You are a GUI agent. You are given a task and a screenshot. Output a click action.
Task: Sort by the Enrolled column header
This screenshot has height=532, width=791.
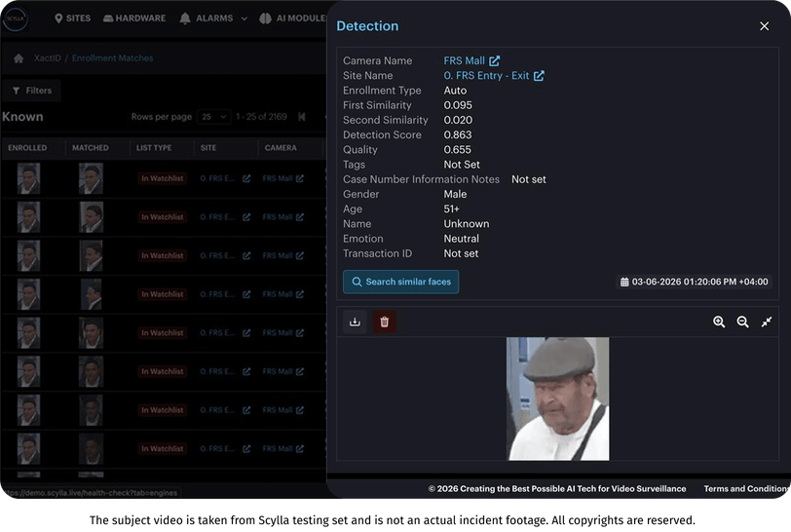[x=27, y=148]
